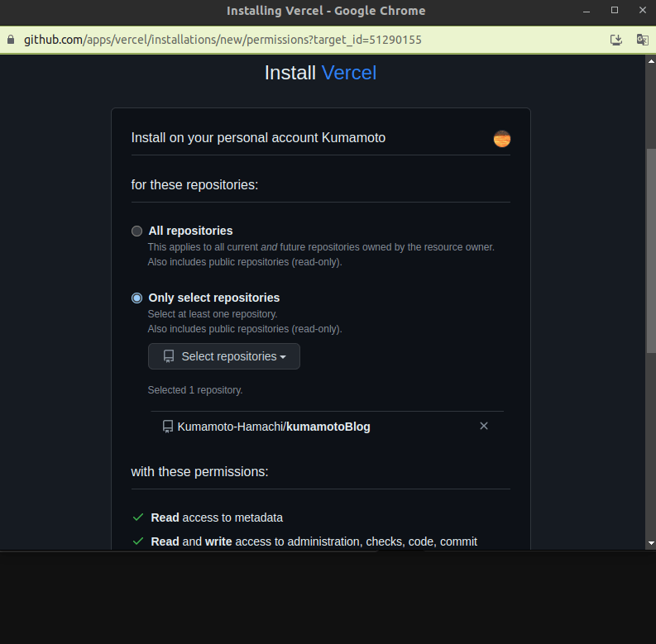Click the green checkmark beside Read access to metadata

[x=138, y=518]
